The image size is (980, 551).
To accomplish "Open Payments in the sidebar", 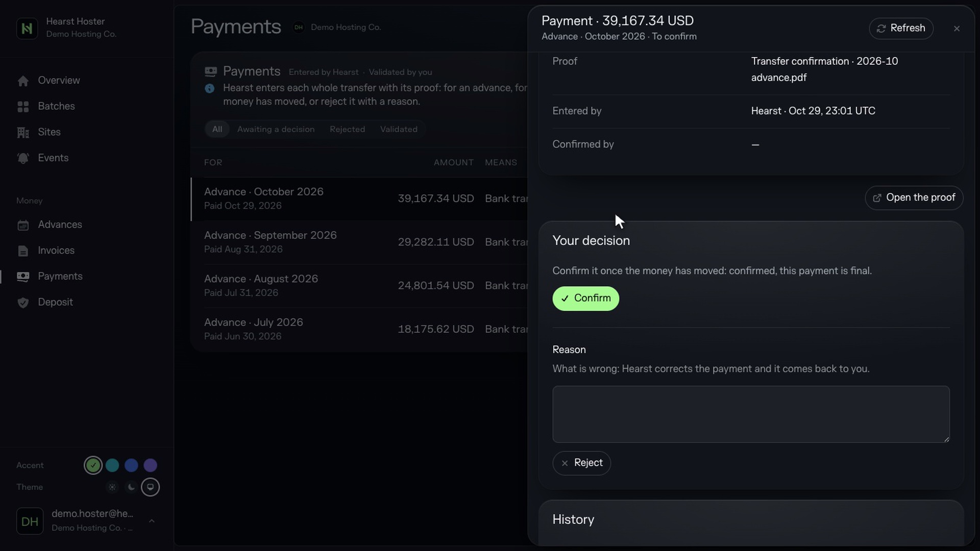I will click(60, 277).
